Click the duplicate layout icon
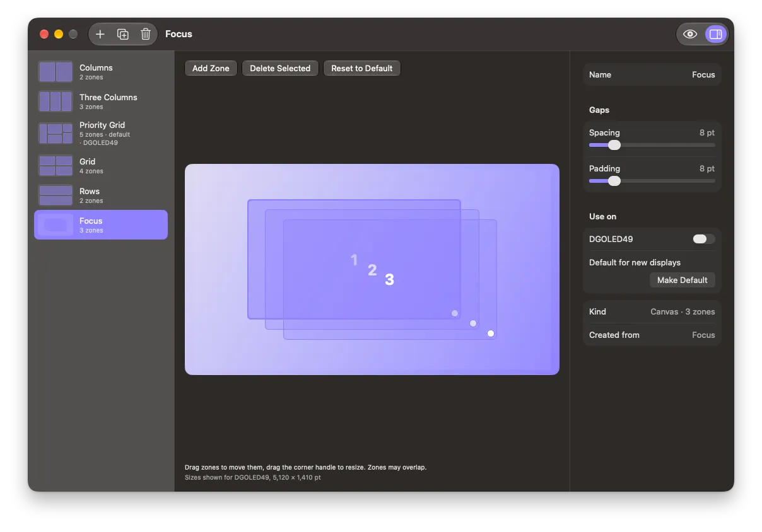The image size is (762, 532). click(123, 34)
